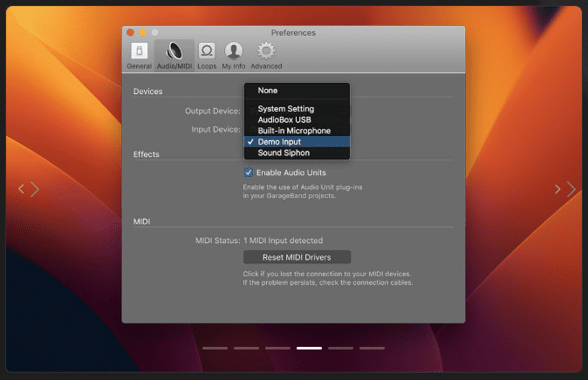Click the small right chevron on right edge
The image size is (588, 380).
(557, 189)
